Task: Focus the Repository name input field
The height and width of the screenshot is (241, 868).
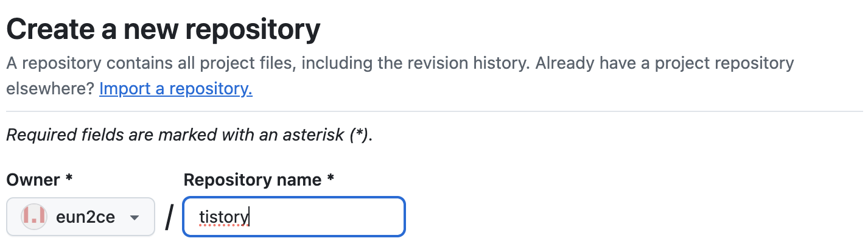Action: (x=294, y=217)
